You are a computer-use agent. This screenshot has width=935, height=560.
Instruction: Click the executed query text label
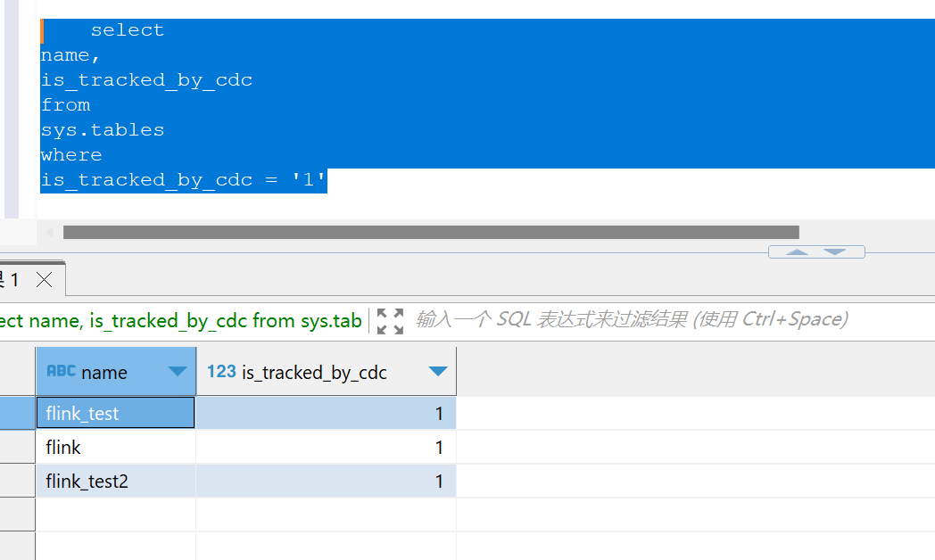pos(181,320)
